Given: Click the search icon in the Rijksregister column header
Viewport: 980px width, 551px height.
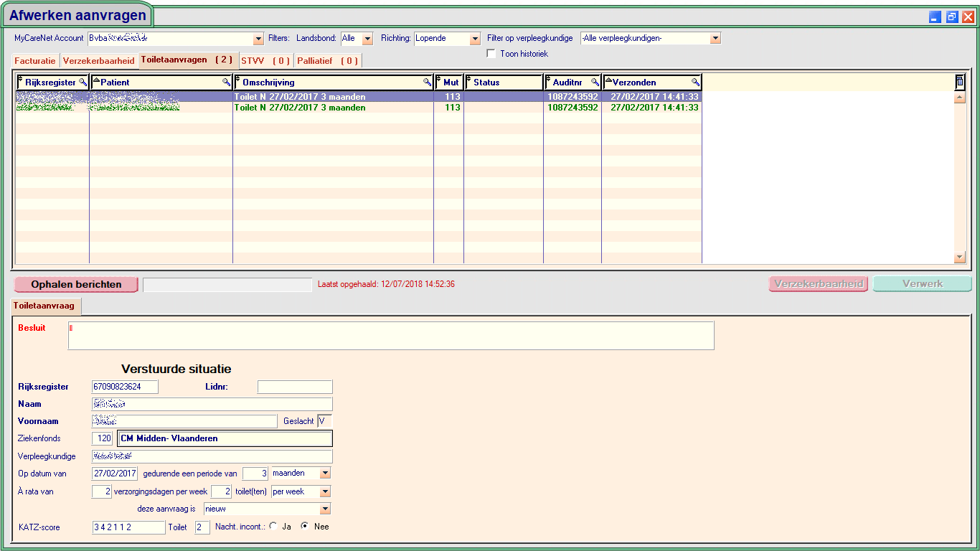Looking at the screenshot, I should [83, 83].
